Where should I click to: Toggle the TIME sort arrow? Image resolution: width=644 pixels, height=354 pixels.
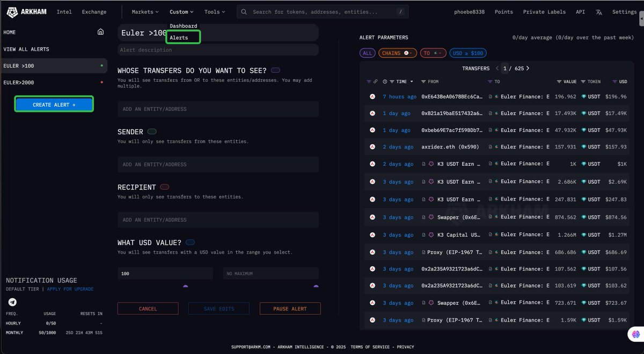coord(412,82)
